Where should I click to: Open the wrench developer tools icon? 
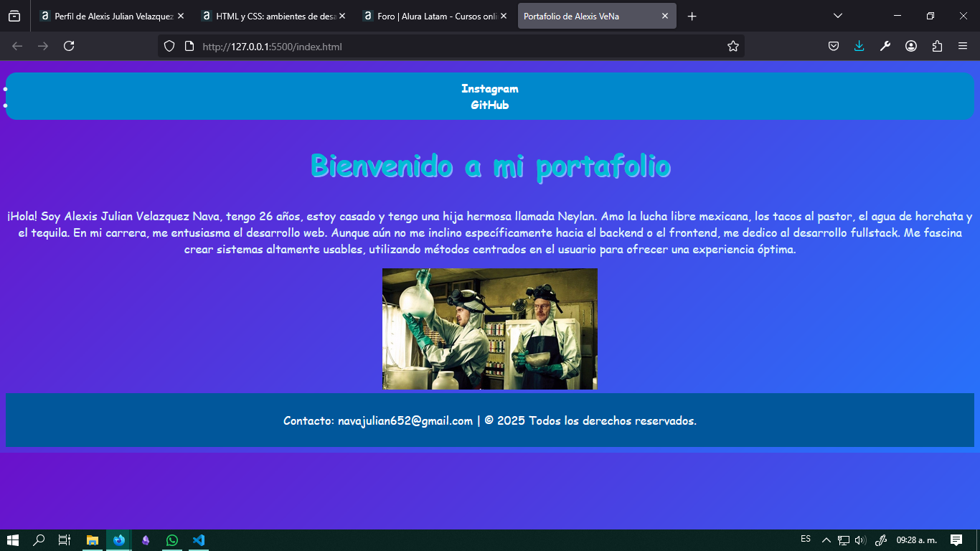(885, 46)
